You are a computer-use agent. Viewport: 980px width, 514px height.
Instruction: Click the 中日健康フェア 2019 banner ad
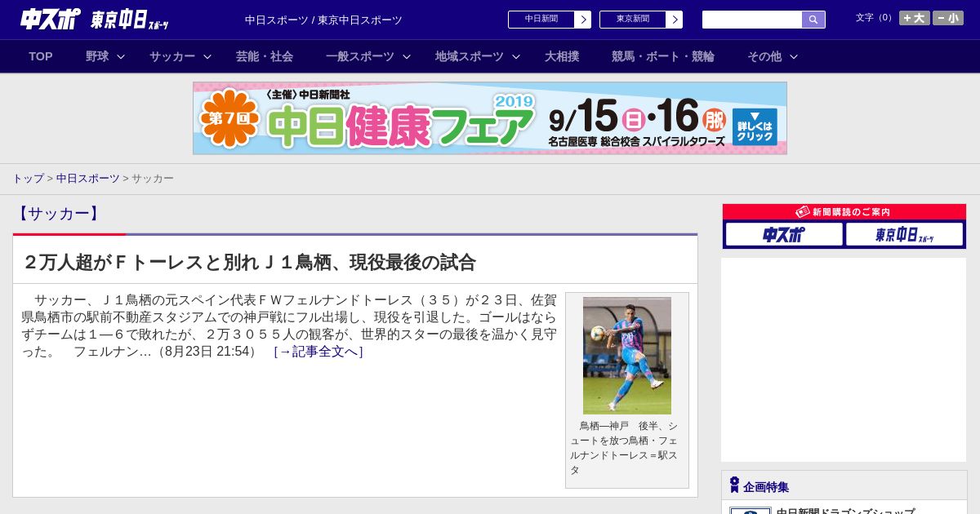(490, 118)
